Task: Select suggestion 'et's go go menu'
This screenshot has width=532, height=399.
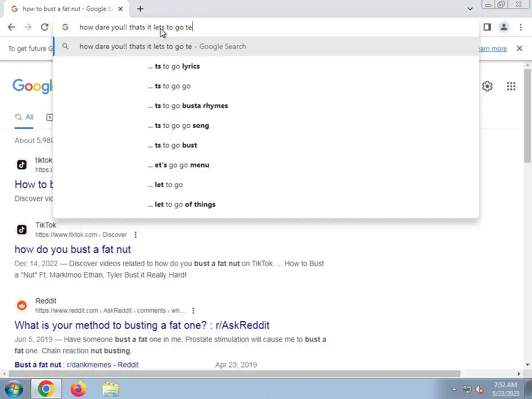Action: [266, 165]
